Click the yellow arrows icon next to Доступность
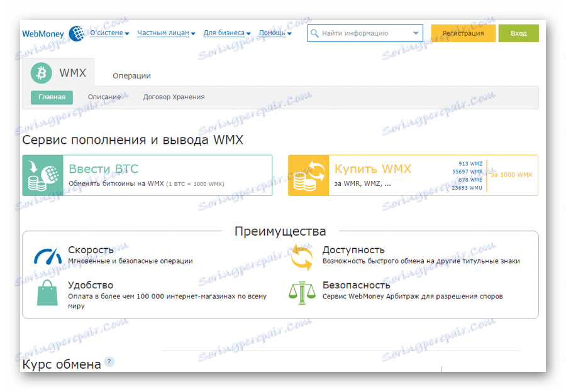 point(302,258)
